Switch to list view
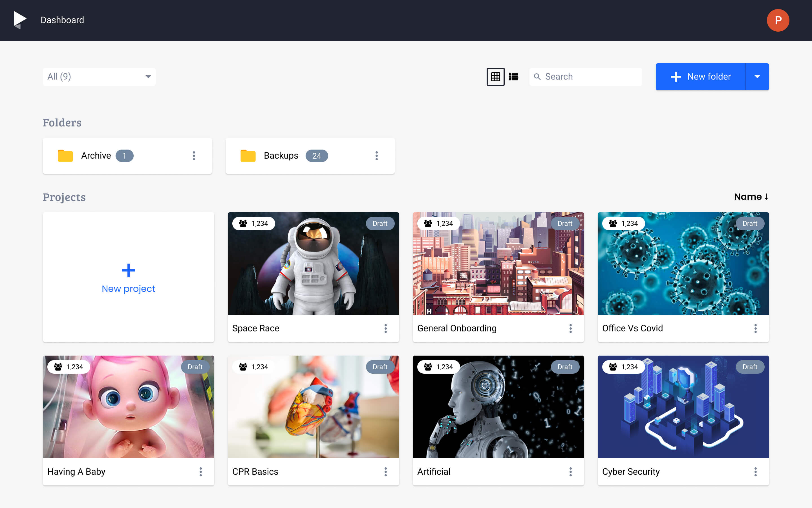The height and width of the screenshot is (508, 812). (513, 76)
